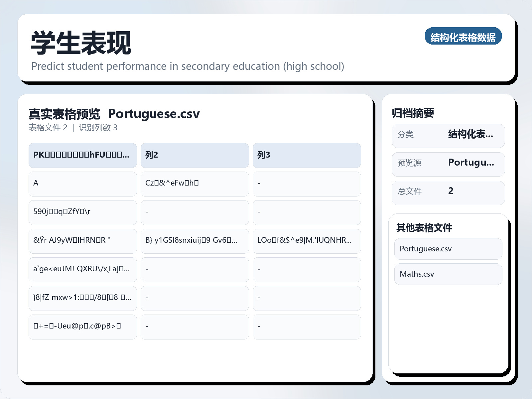Click the first PK column header
The width and height of the screenshot is (532, 399).
[x=82, y=155]
